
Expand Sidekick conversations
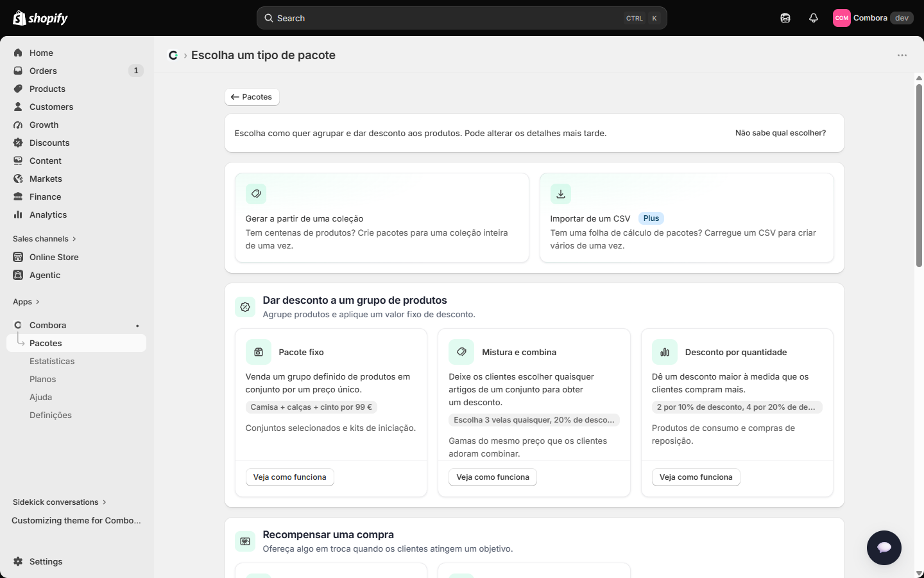(60, 502)
